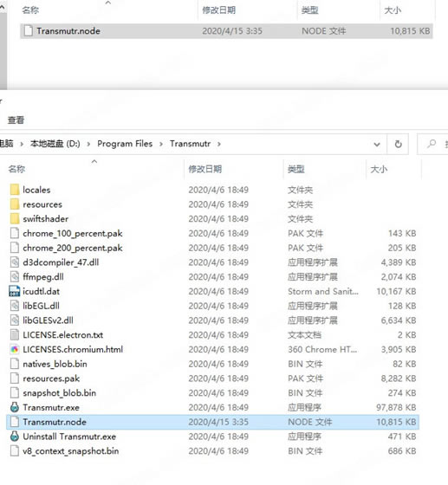Click the LICENSES.chromium.html browser icon
Screen dimensions: 448x485
[x=15, y=349]
